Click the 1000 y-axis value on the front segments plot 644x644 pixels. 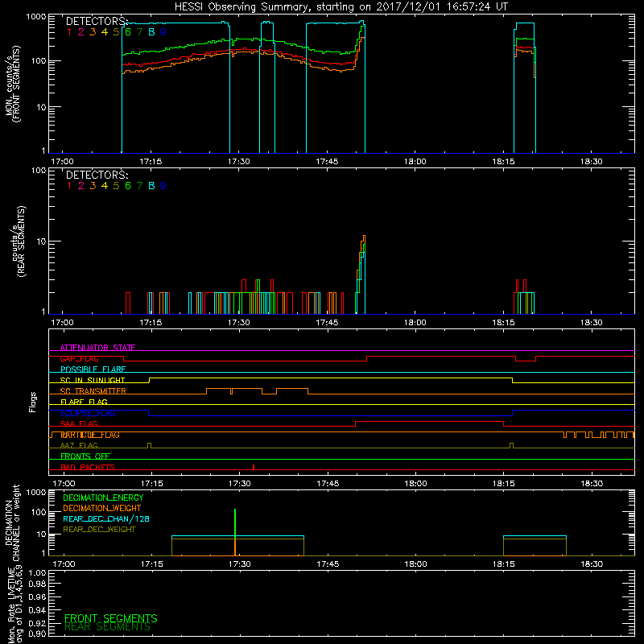click(x=36, y=17)
